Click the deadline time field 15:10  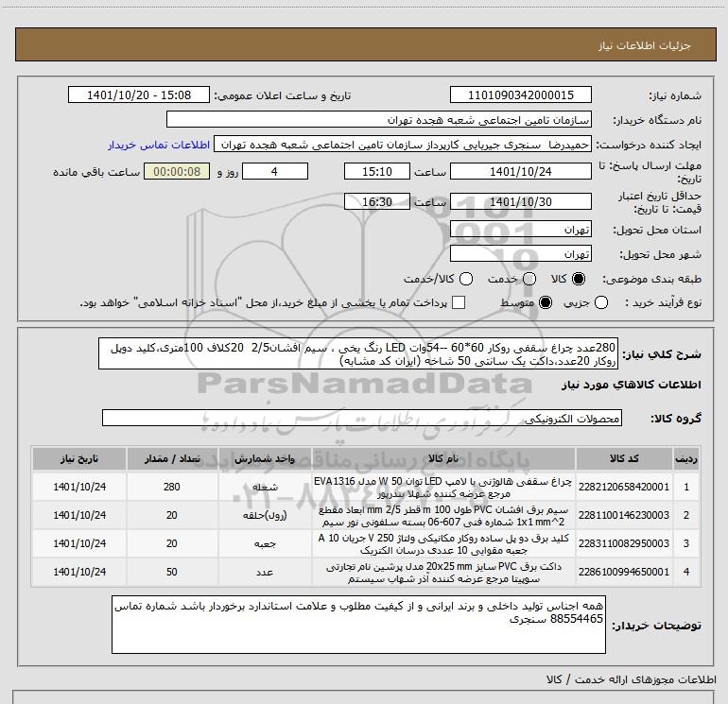(x=377, y=171)
